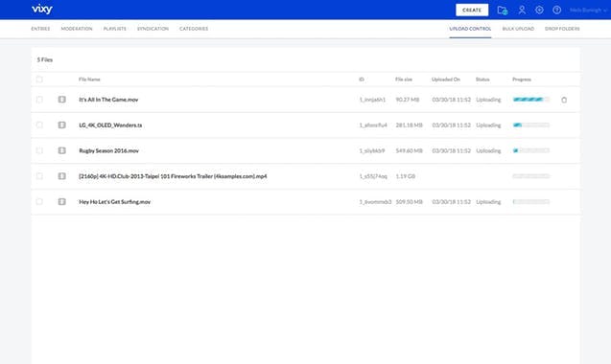The width and height of the screenshot is (611, 364).
Task: Click the Create button
Action: [x=472, y=11]
